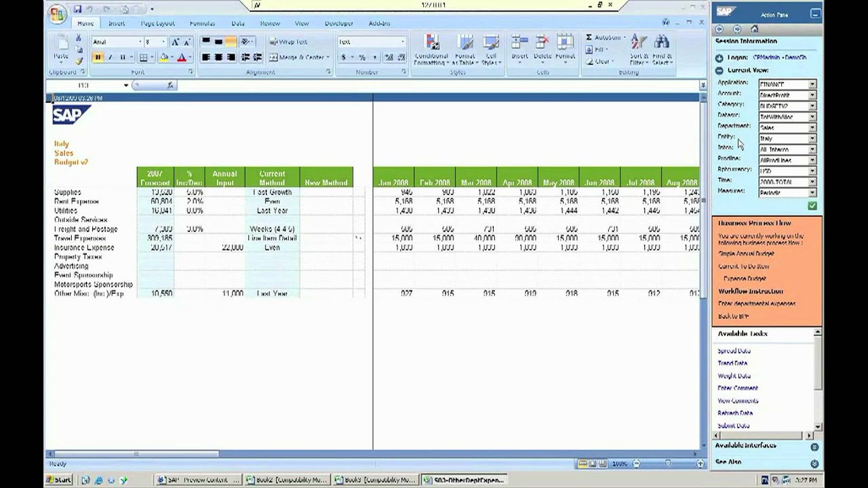Click the Refresh Data task link
The width and height of the screenshot is (868, 488).
tap(735, 413)
